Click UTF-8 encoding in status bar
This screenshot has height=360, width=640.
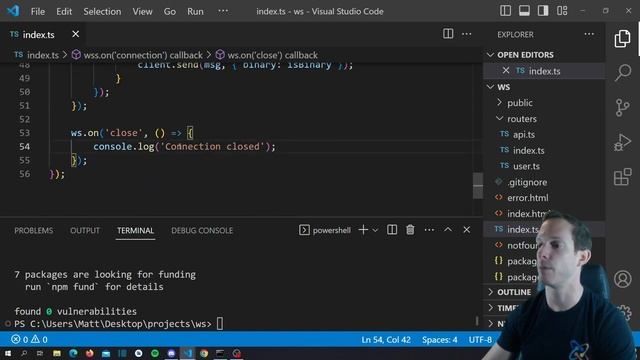click(480, 339)
